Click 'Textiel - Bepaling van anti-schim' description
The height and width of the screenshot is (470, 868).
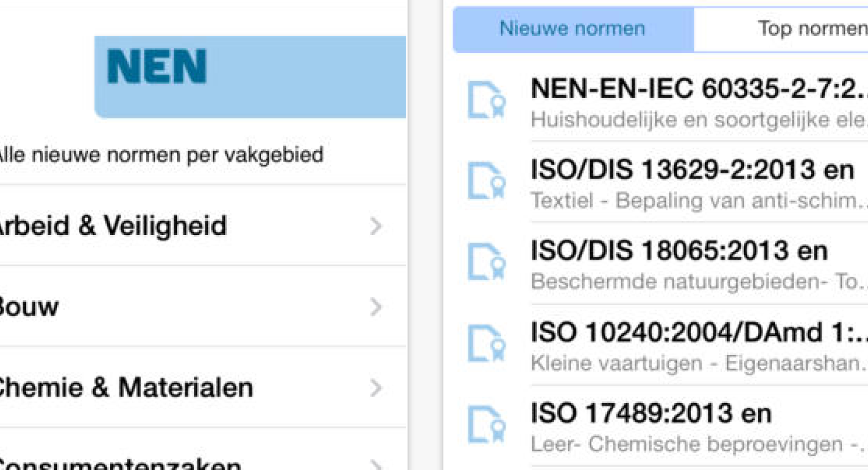(699, 200)
